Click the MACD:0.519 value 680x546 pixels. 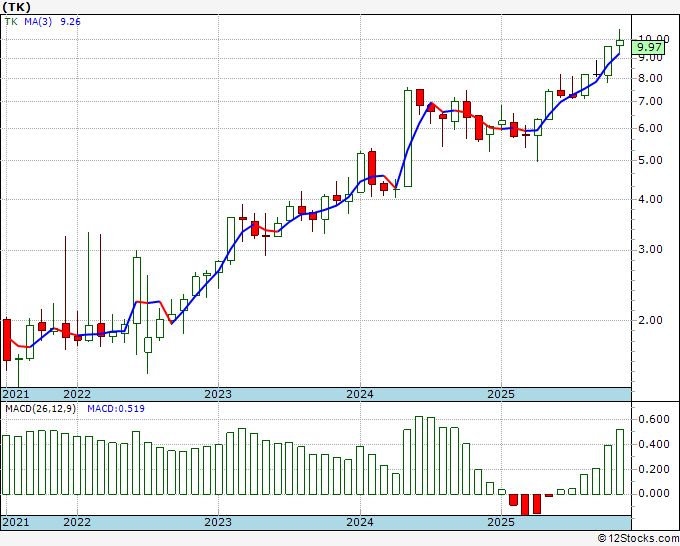tap(116, 409)
